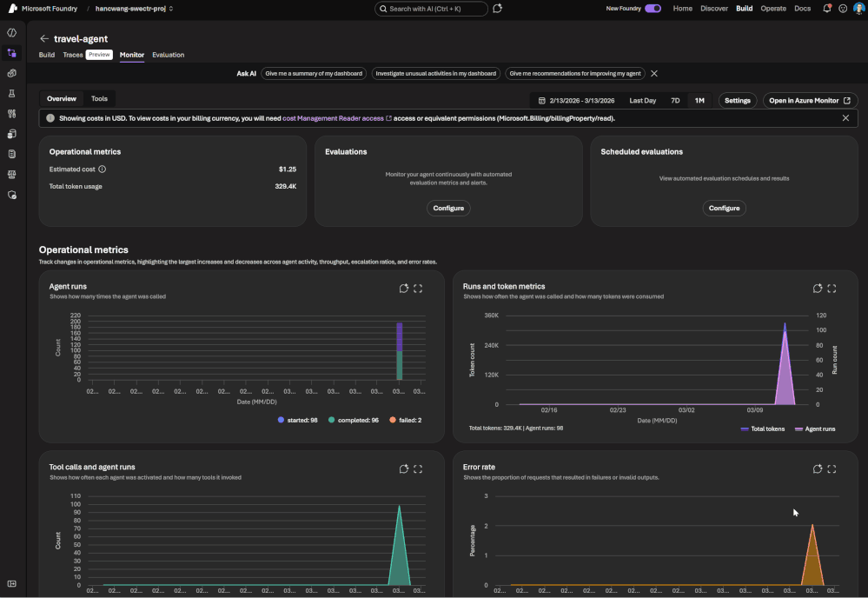Expand the left sidebar using bottom icon
Screen dimensions: 868x598
12,583
